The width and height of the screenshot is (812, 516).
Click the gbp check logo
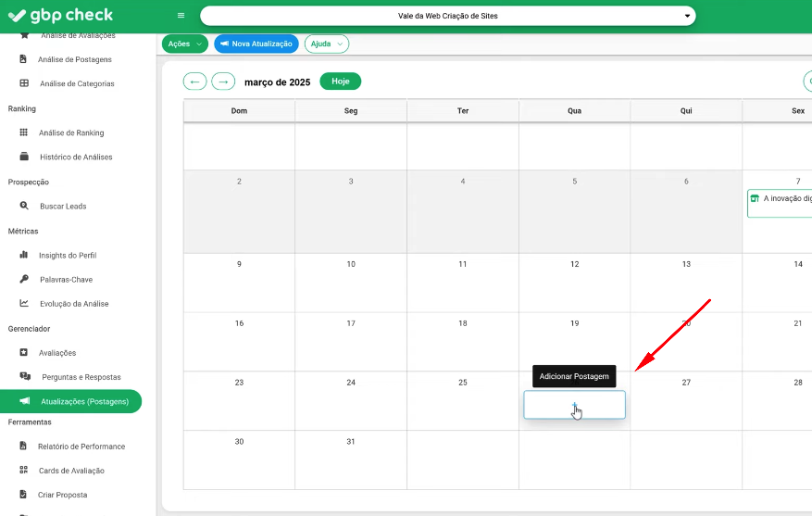coord(60,16)
